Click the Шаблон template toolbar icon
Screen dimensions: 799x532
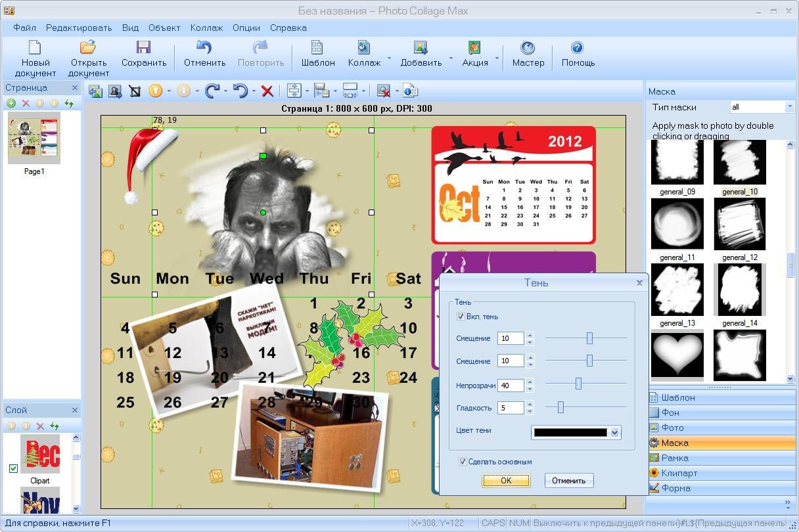coord(318,53)
